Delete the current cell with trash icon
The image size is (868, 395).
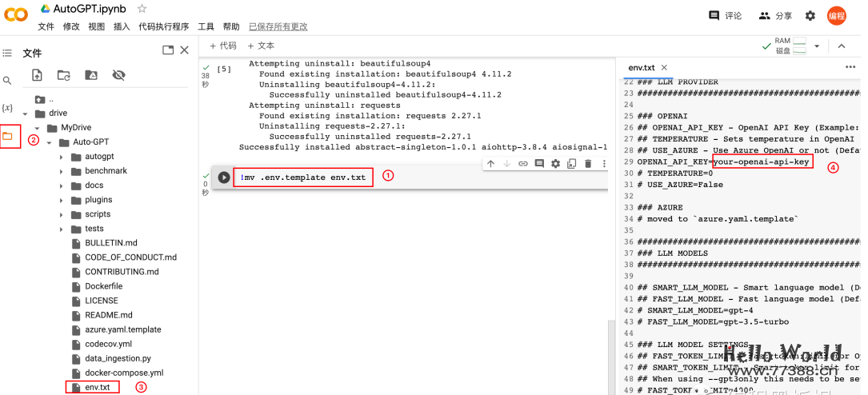588,164
